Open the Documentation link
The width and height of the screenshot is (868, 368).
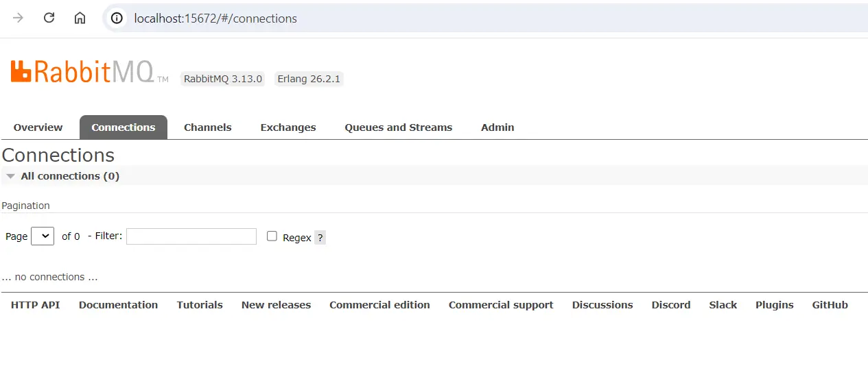[x=118, y=305]
